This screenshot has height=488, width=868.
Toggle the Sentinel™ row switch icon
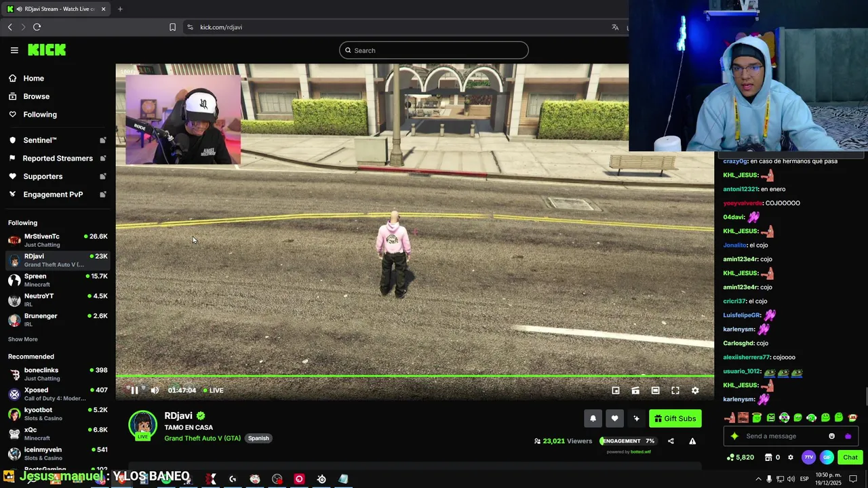[103, 140]
